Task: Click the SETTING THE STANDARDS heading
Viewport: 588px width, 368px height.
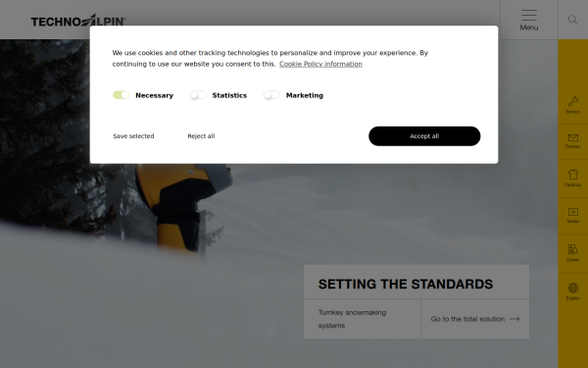Action: click(406, 284)
